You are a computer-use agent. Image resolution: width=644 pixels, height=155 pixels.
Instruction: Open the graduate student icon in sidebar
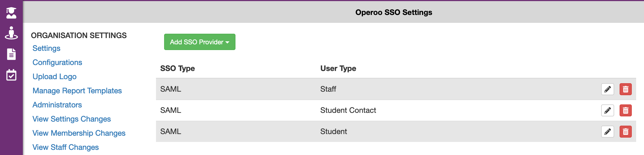[x=11, y=13]
